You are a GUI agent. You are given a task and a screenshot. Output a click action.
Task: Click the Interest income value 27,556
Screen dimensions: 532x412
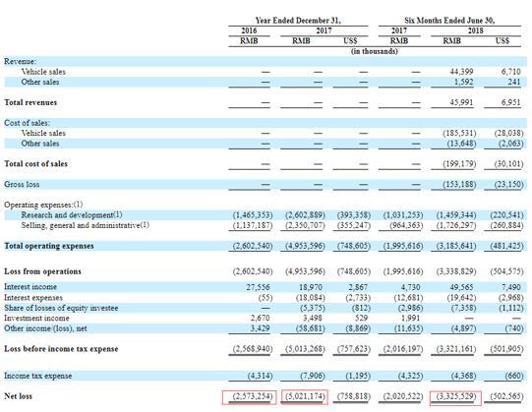[258, 287]
